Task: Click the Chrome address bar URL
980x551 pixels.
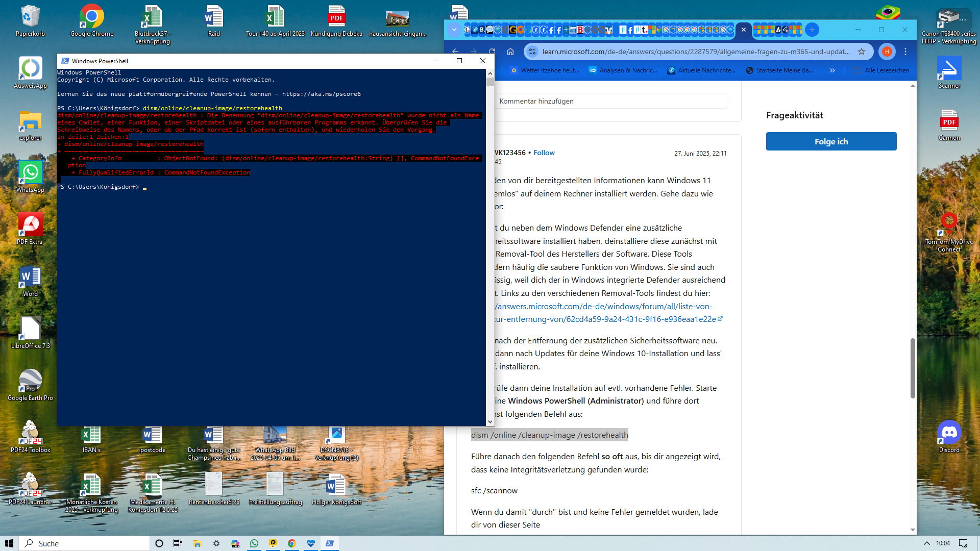Action: tap(696, 52)
